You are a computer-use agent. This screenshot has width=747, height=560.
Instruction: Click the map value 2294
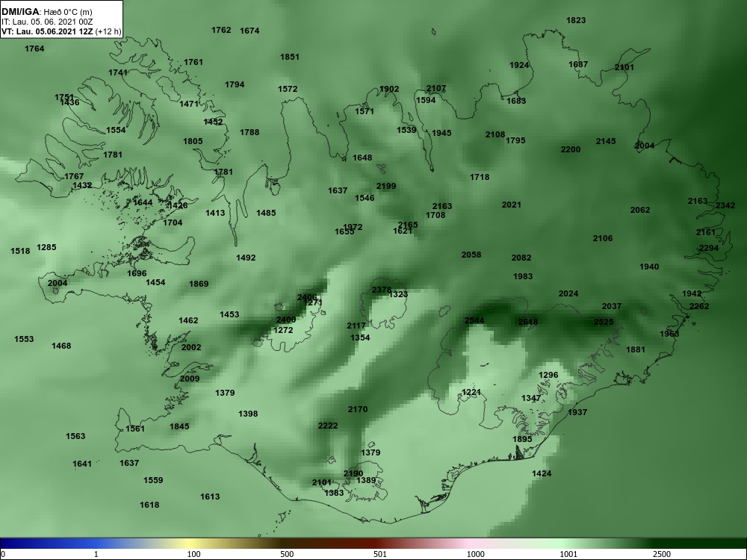(709, 248)
